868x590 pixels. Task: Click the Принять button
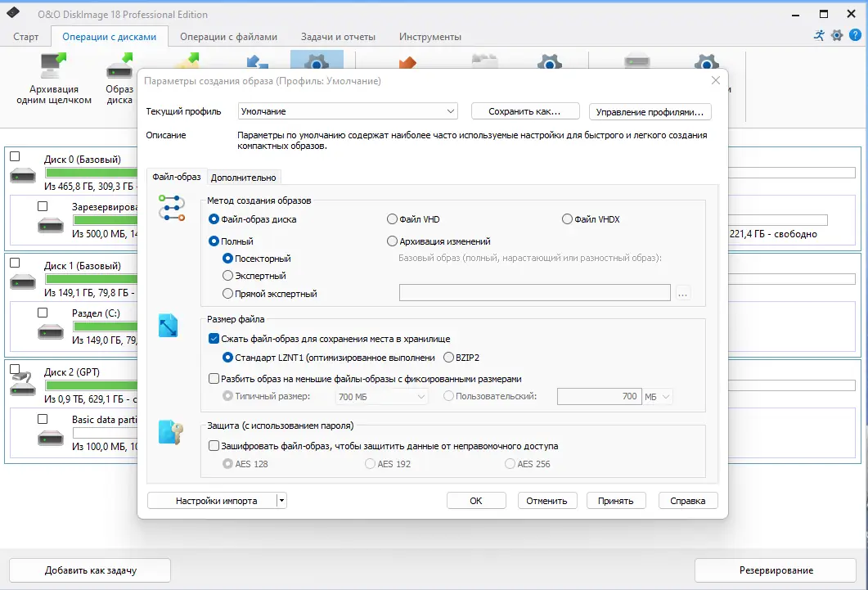(615, 500)
